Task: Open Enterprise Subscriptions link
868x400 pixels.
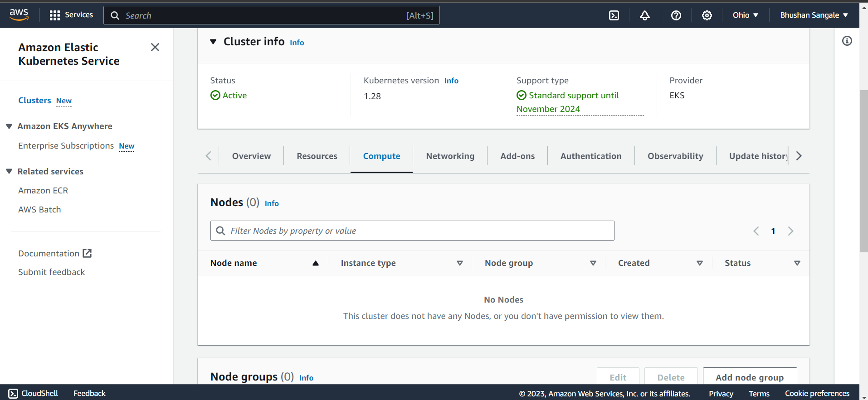Action: point(66,145)
